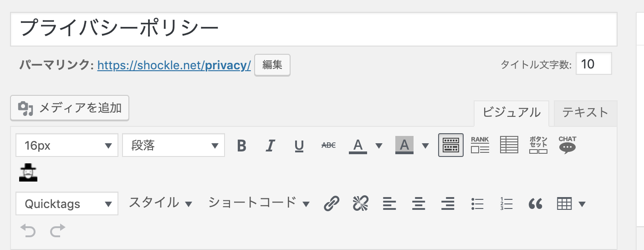Insert or edit a link

[x=332, y=203]
